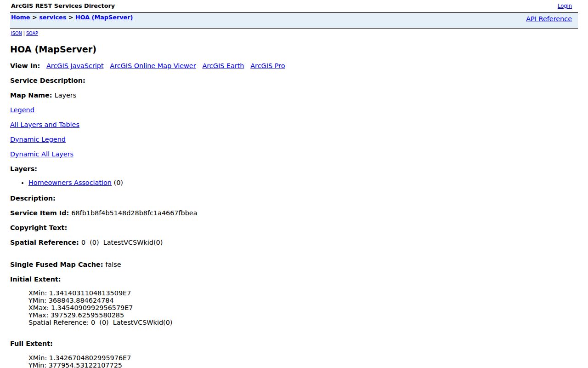Click the Initial Extent heading
Viewport: 588px width, 368px height.
tap(35, 279)
